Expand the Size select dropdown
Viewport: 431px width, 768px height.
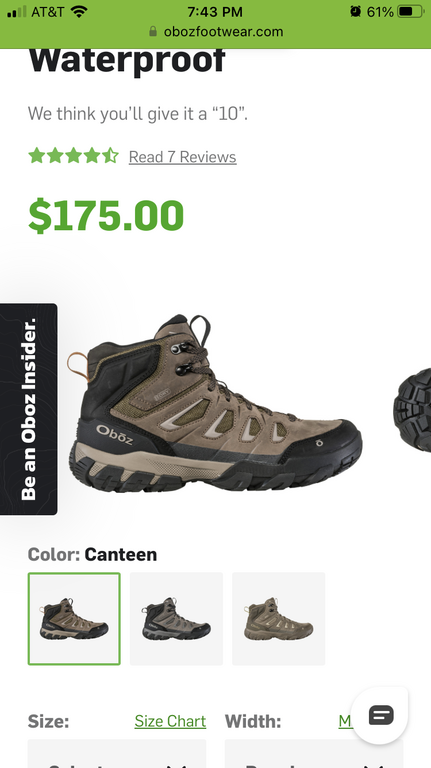tap(117, 754)
